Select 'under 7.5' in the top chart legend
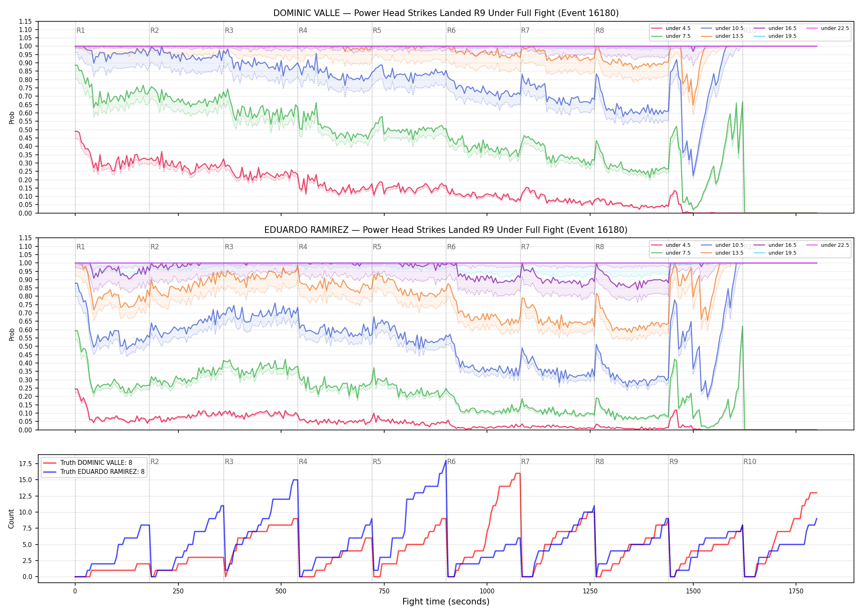Image resolution: width=863 pixels, height=616 pixels. click(x=678, y=36)
